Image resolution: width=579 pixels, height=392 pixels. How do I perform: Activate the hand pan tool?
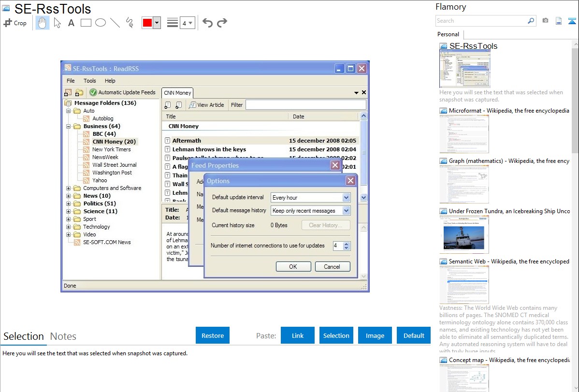(x=43, y=23)
